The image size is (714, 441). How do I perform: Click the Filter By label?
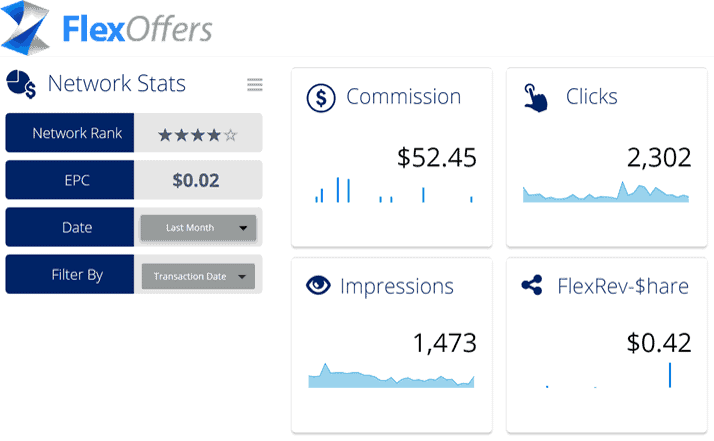click(x=69, y=275)
